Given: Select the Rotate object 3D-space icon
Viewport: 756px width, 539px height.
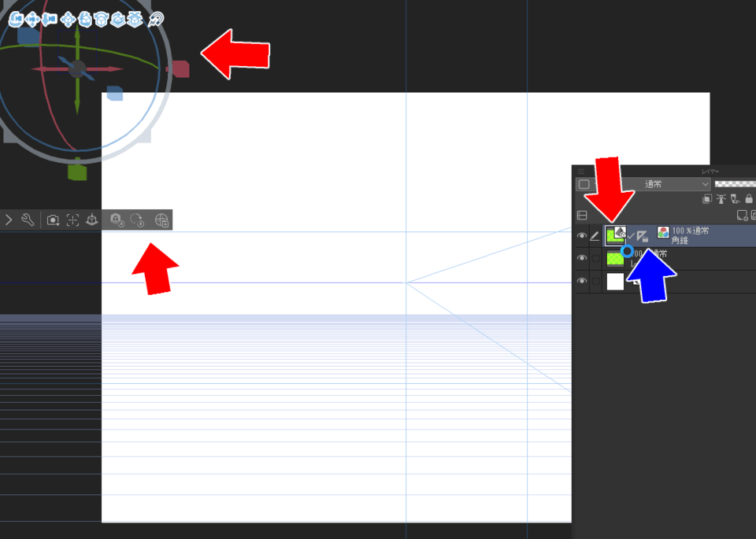Looking at the screenshot, I should (x=118, y=19).
